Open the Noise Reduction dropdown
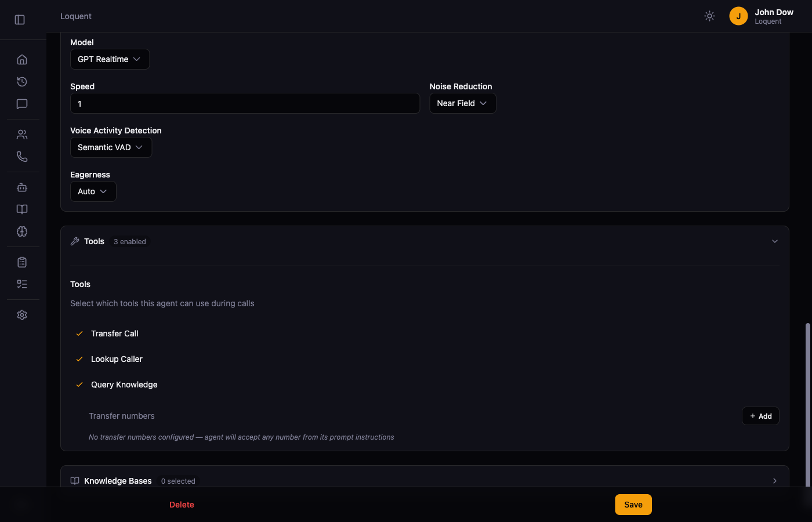 click(462, 103)
